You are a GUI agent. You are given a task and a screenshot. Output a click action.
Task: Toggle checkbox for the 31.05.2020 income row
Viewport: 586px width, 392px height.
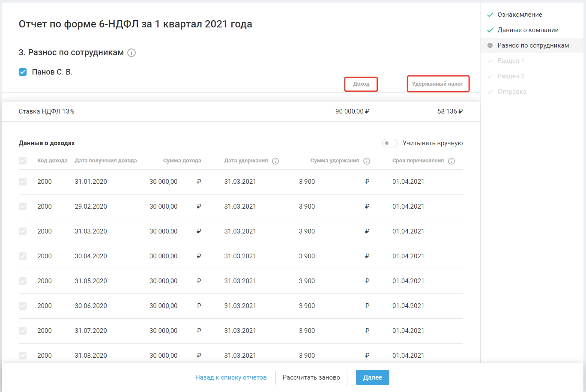click(23, 281)
